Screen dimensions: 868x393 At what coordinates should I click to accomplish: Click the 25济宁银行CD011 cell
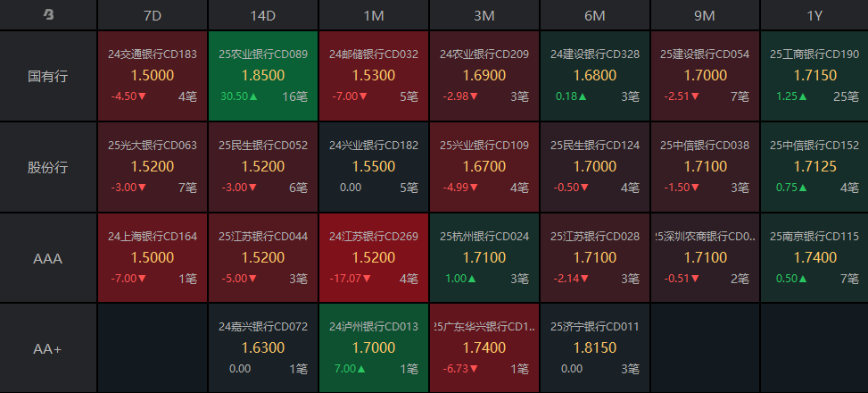point(595,348)
